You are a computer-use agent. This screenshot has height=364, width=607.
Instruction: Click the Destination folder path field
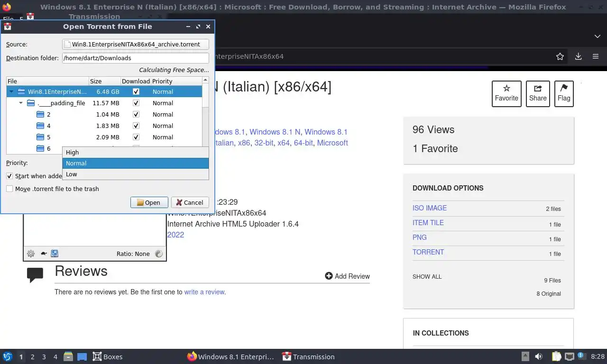pyautogui.click(x=136, y=58)
